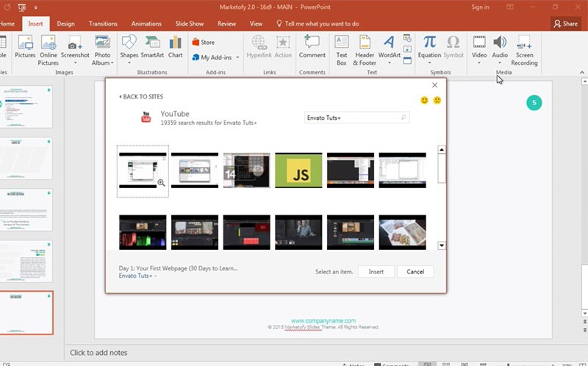
Task: Open the View tab
Action: pos(256,24)
